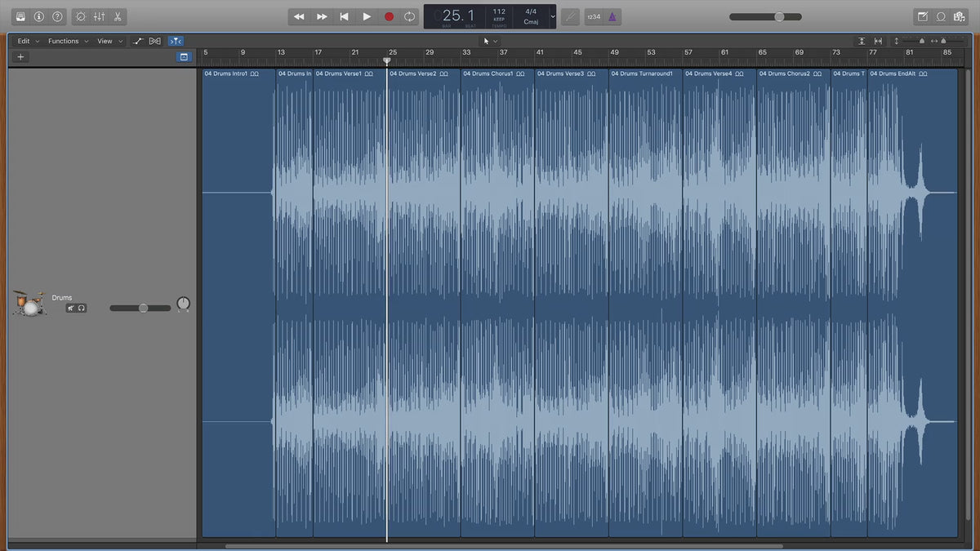This screenshot has width=980, height=551.
Task: Open the Editors with the scissors icon
Action: pos(118,16)
